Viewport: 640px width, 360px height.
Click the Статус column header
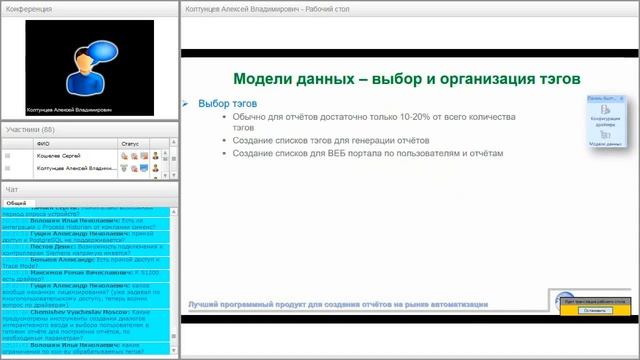(x=133, y=144)
